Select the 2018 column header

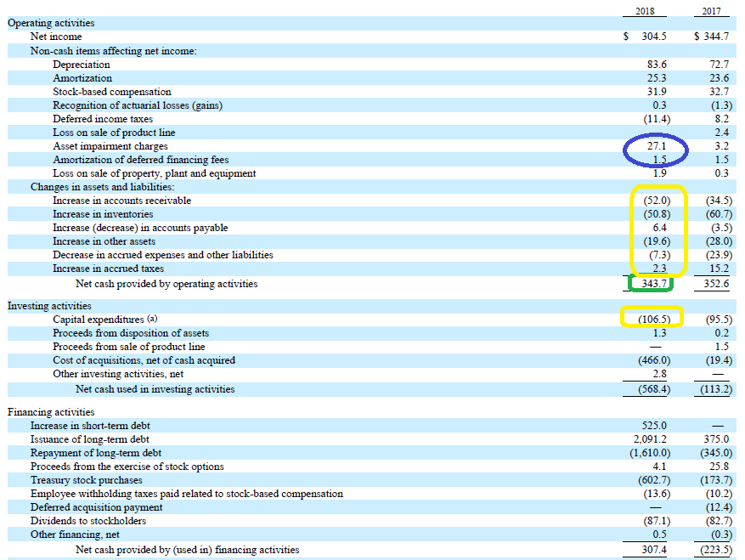(x=643, y=11)
